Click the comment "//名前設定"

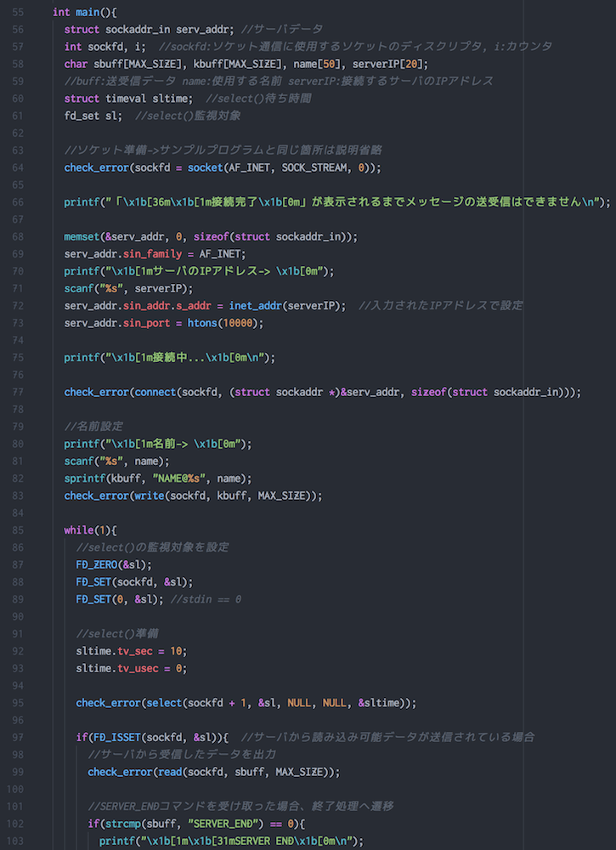point(93,427)
